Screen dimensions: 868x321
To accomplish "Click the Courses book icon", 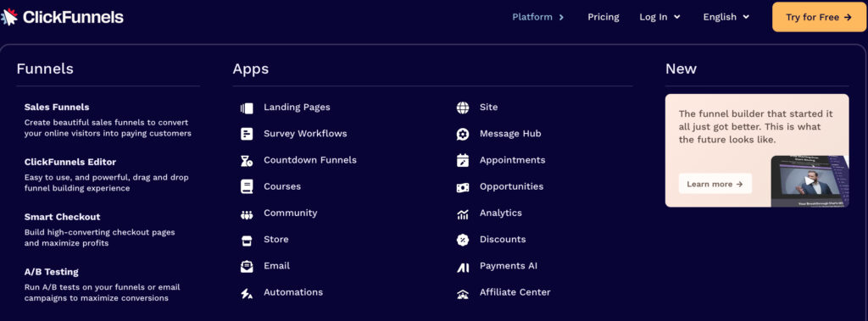I will [247, 186].
